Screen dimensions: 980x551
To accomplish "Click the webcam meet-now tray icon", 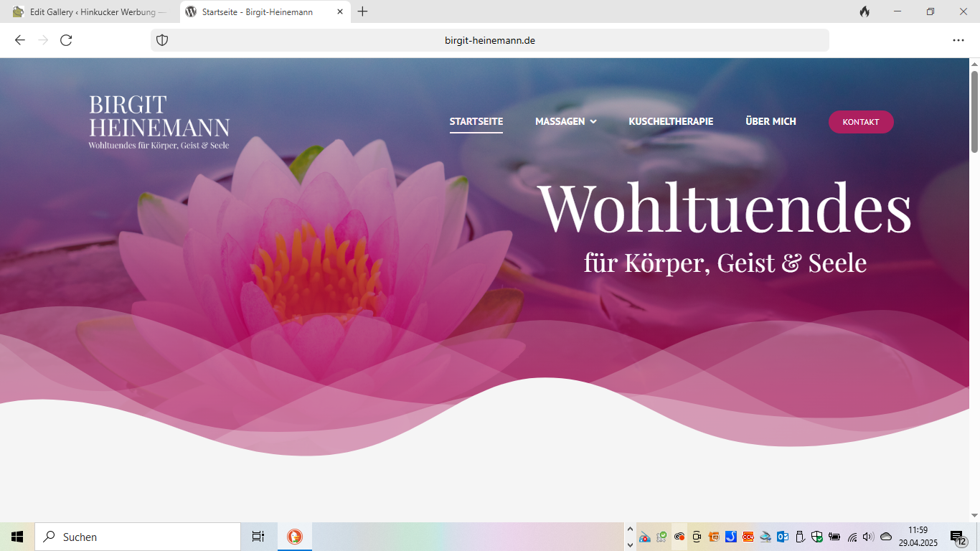I will point(697,537).
